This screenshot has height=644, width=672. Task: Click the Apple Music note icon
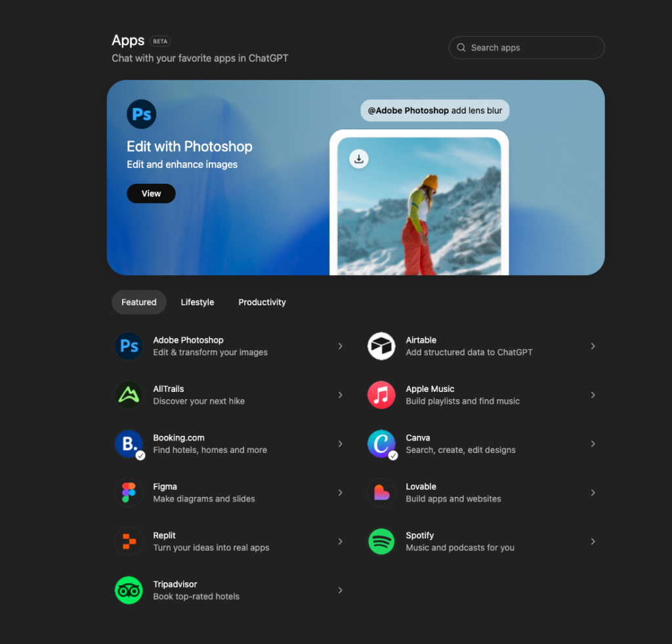381,395
